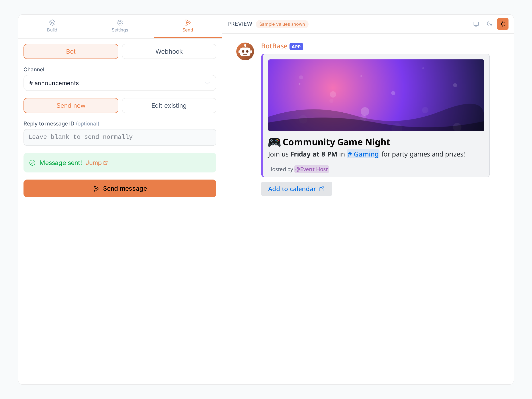Choose the Edit existing option

pos(169,106)
